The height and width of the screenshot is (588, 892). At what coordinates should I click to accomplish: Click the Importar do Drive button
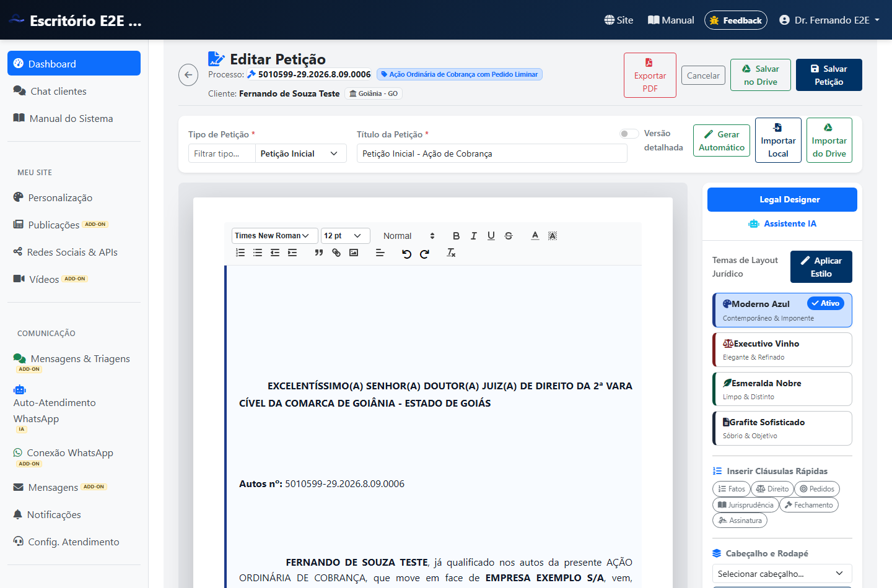pos(829,141)
